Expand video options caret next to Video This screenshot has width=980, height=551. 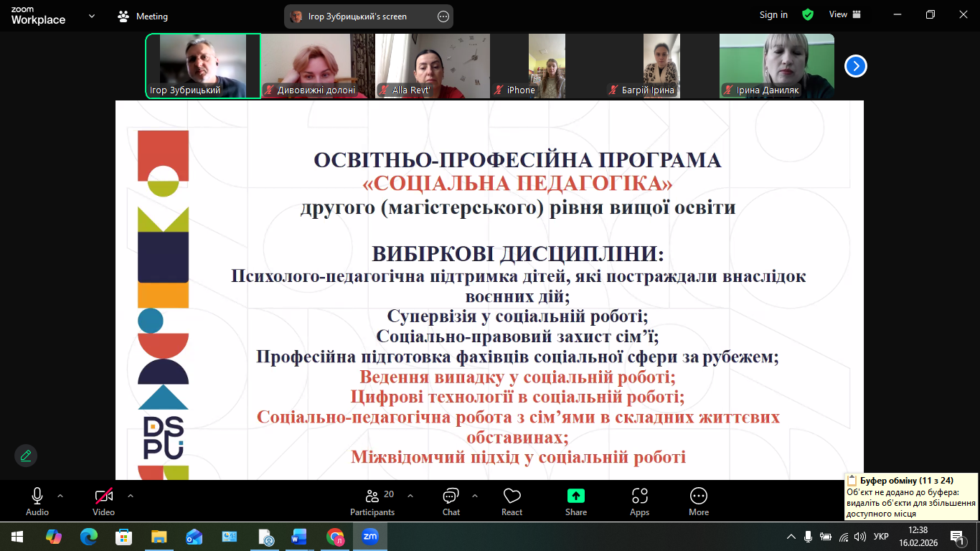point(130,496)
